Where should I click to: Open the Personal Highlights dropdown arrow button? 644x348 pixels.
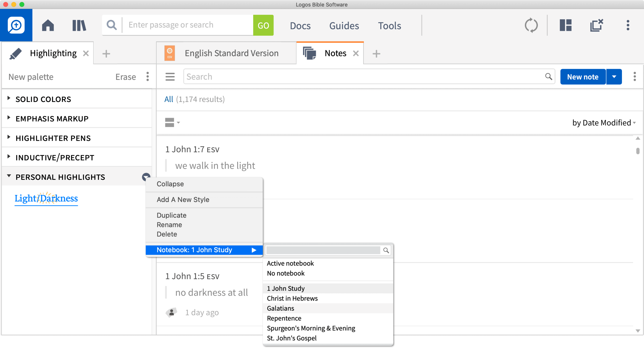(x=146, y=177)
